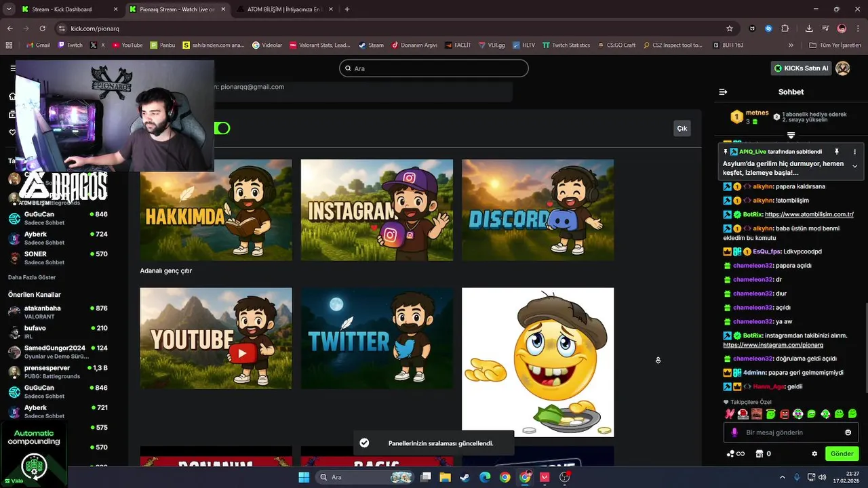Open a new browser tab

click(347, 9)
